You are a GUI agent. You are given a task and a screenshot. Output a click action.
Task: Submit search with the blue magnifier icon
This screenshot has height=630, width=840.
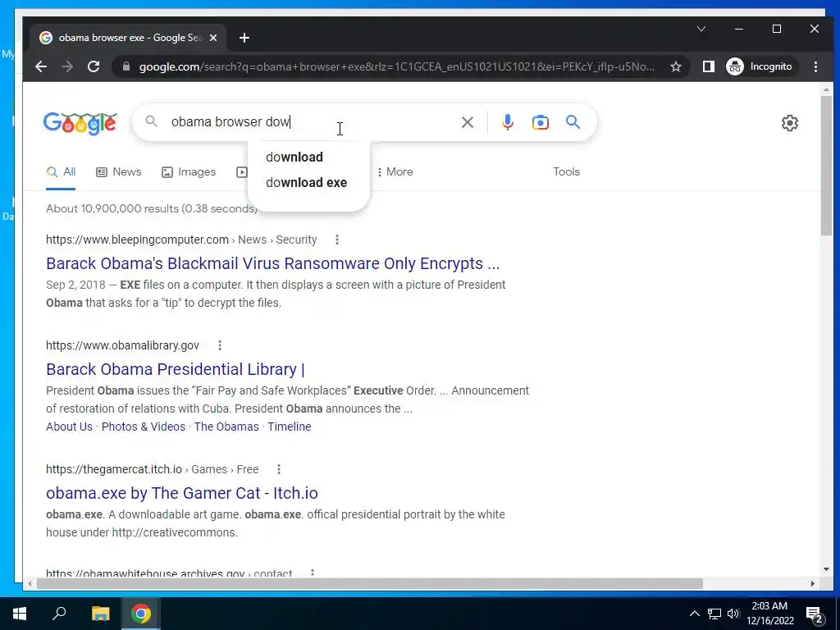click(x=573, y=122)
